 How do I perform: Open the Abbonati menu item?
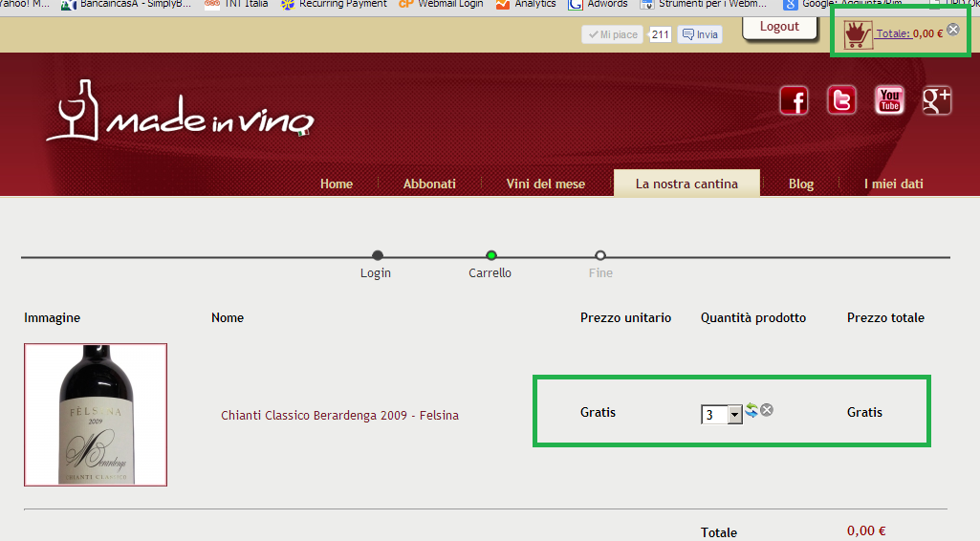[x=429, y=184]
